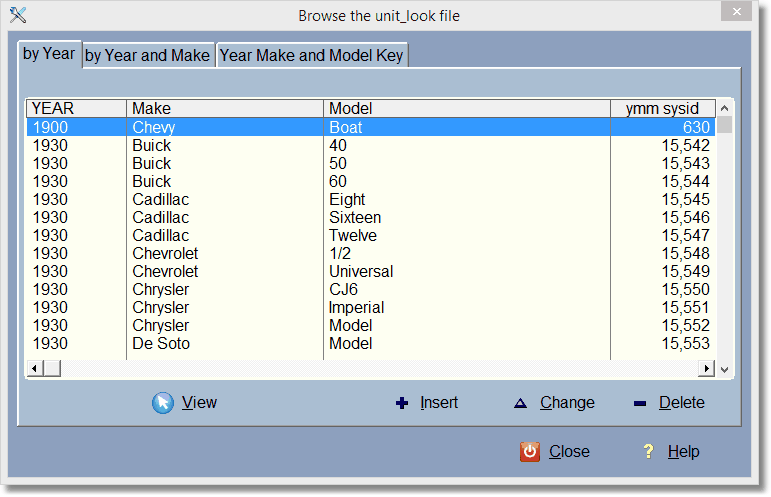Click the horizontal scrollbar thumb
771x497 pixels.
(x=52, y=368)
